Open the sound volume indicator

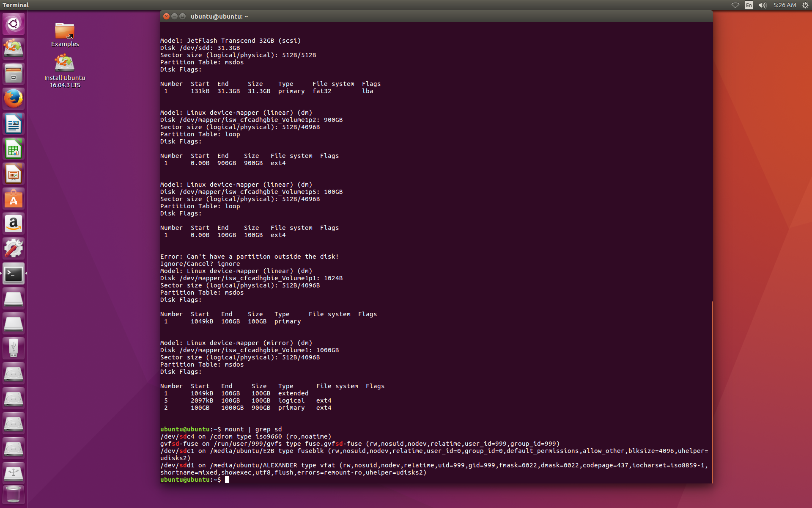point(762,5)
